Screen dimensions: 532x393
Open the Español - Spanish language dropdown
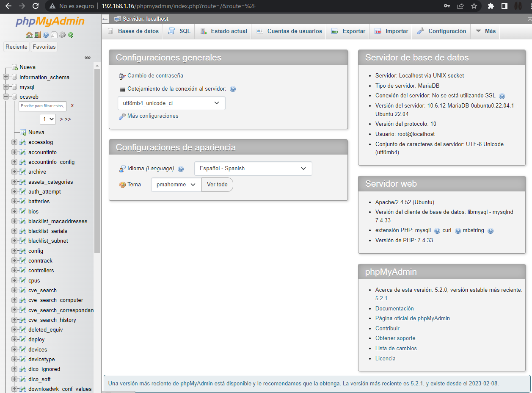(253, 169)
